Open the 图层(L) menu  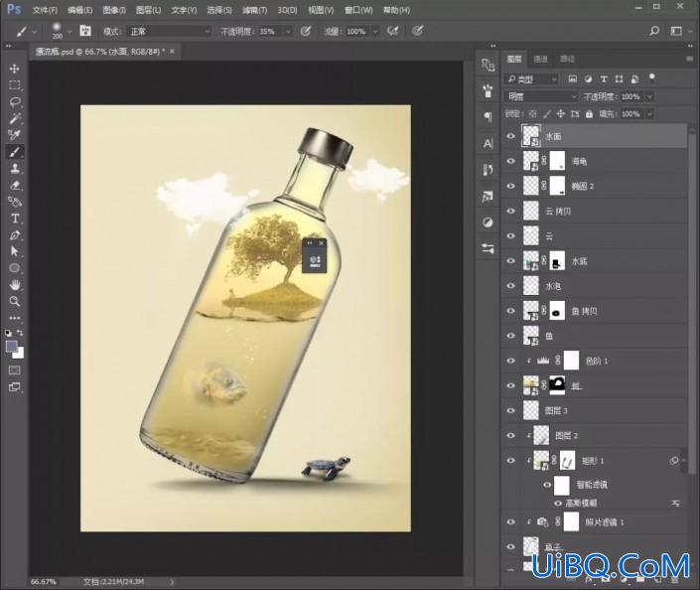click(149, 10)
